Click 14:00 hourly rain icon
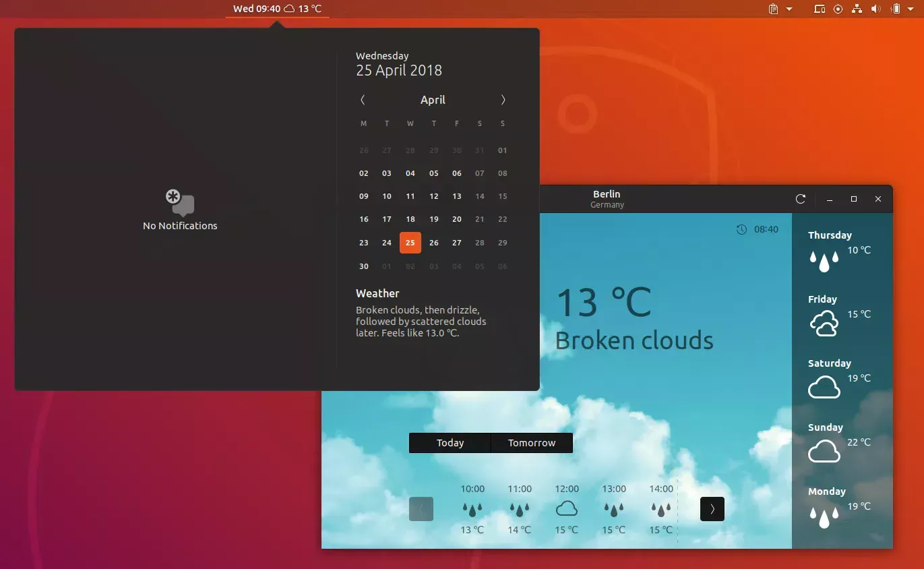924x569 pixels. click(661, 509)
